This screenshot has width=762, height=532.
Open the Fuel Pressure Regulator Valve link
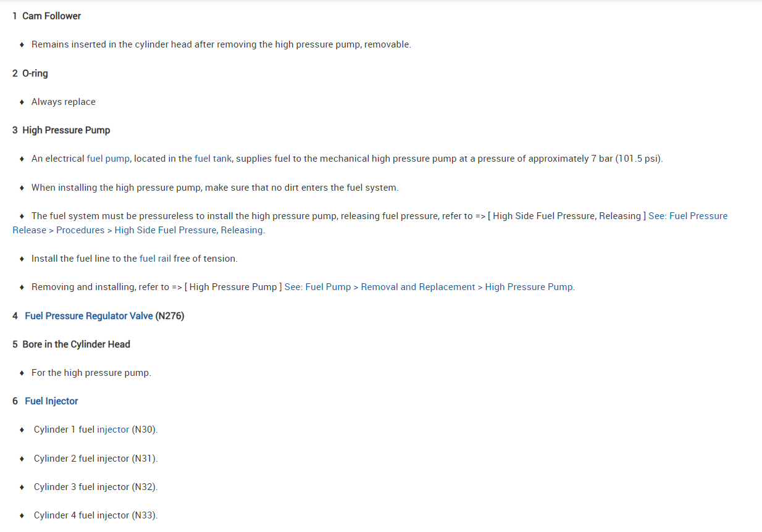[88, 316]
